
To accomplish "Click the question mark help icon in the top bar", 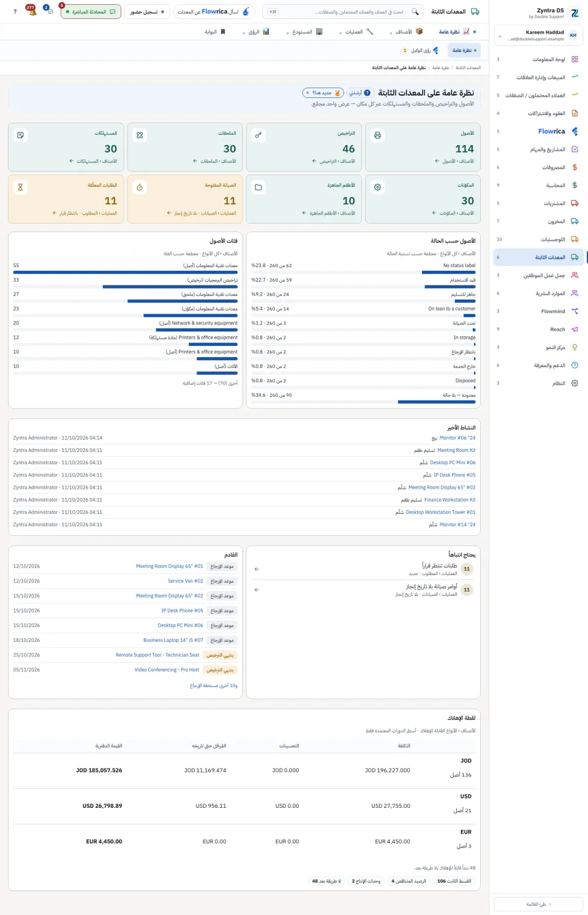I will [15, 12].
